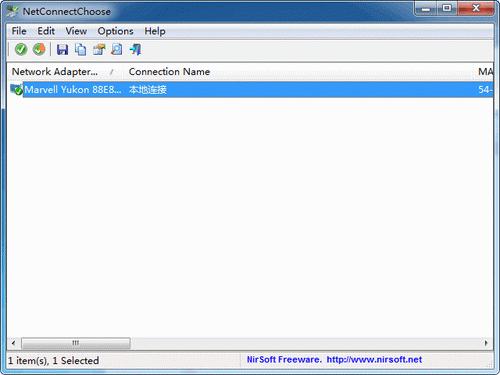This screenshot has height=375, width=500.
Task: Open the NirSoft website link in status bar
Action: pyautogui.click(x=374, y=359)
